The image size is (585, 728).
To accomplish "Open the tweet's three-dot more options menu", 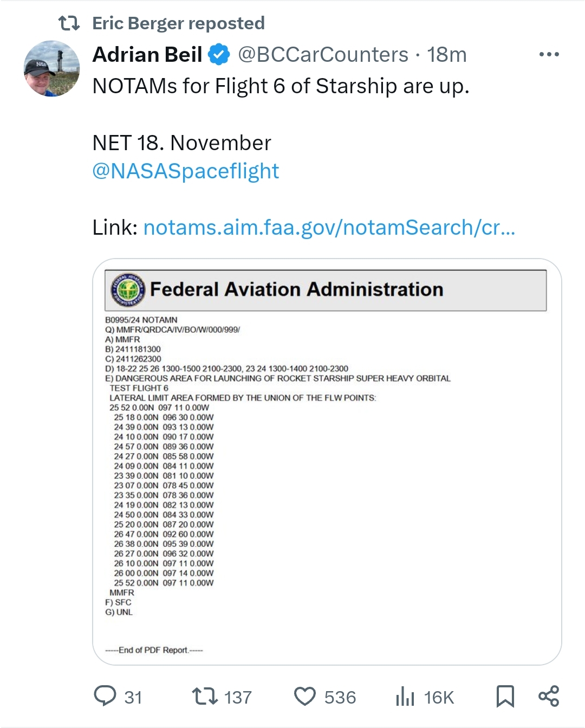I will point(549,54).
